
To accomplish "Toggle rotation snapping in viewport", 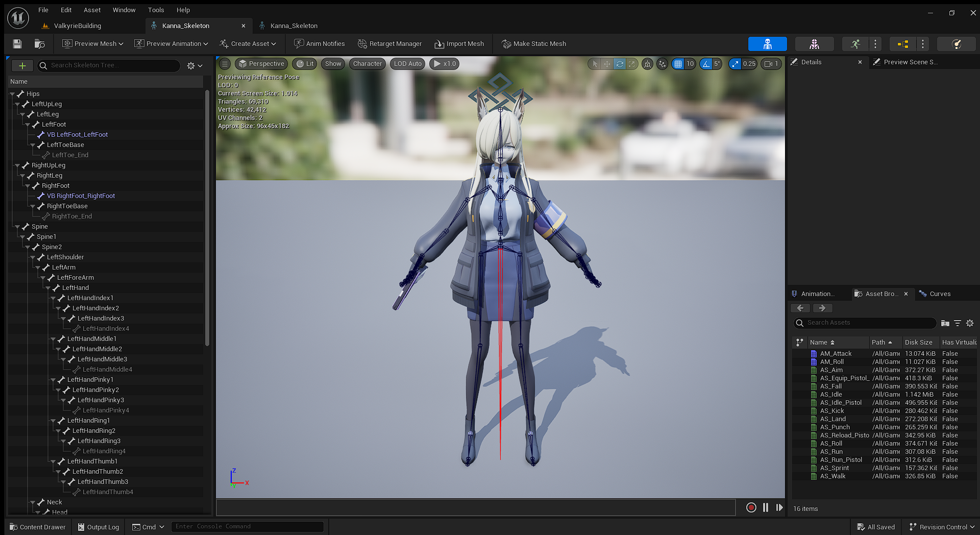I will [706, 64].
